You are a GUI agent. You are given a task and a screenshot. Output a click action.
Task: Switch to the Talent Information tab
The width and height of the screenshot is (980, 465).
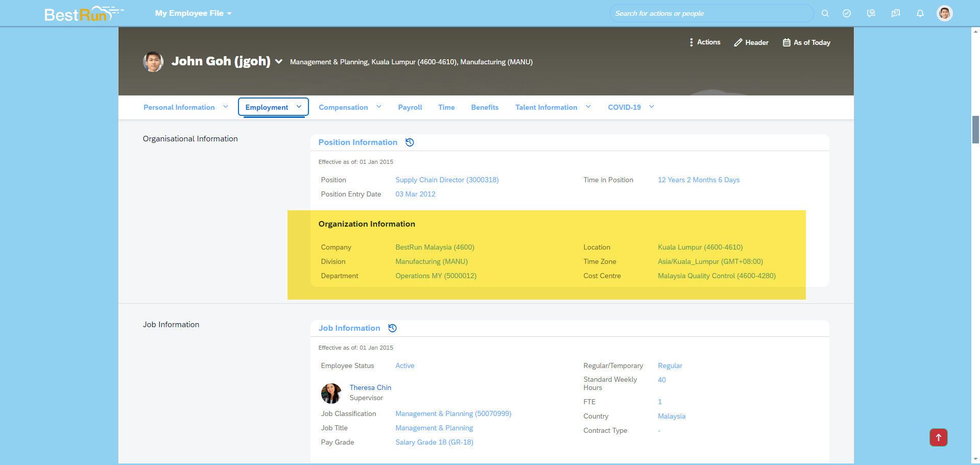(546, 107)
